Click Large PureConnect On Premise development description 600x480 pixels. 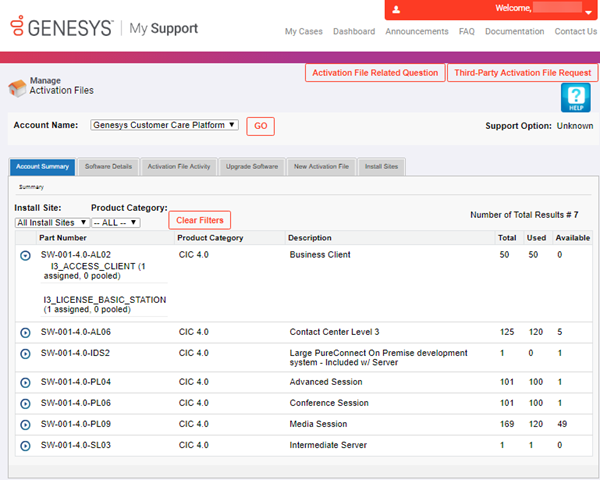point(378,358)
